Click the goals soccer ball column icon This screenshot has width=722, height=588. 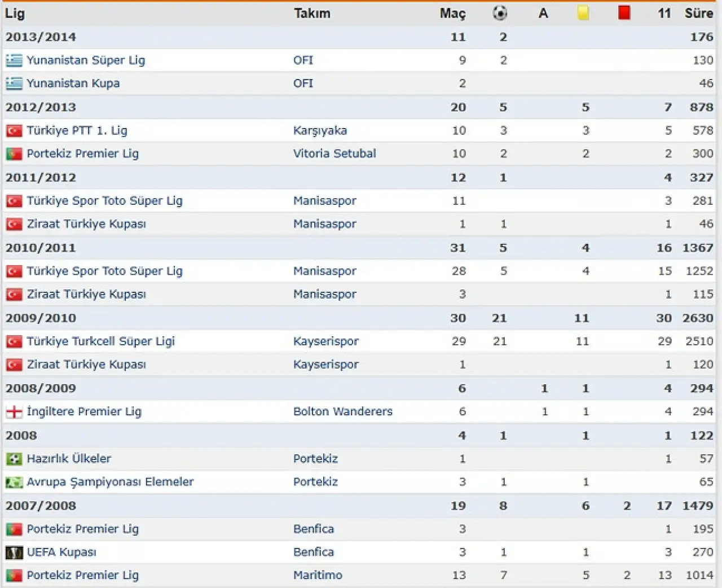(500, 13)
